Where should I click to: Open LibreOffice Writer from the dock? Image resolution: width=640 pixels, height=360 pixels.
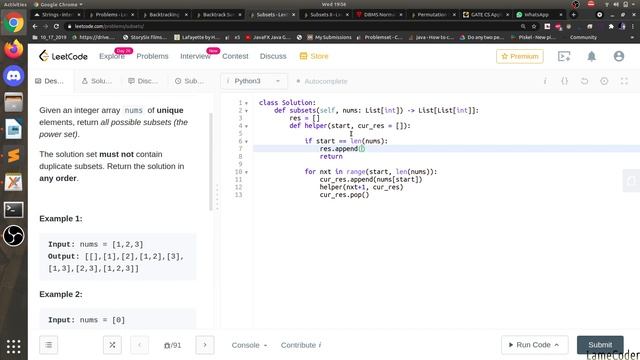point(13,129)
